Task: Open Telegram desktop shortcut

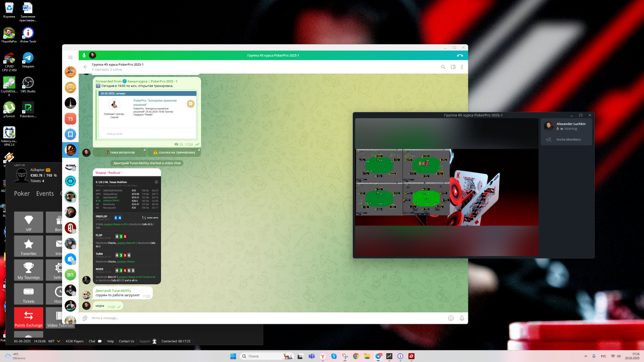Action: (x=28, y=60)
